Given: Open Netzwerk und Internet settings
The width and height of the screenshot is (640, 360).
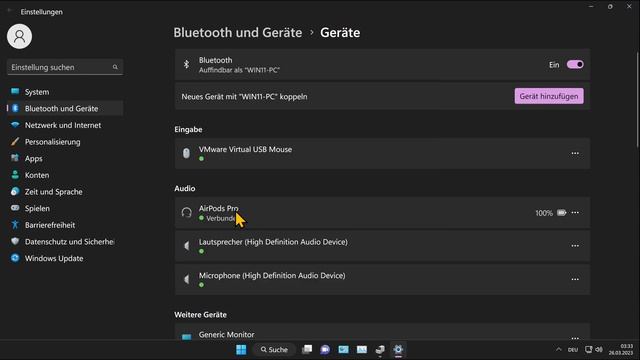Looking at the screenshot, I should click(65, 125).
